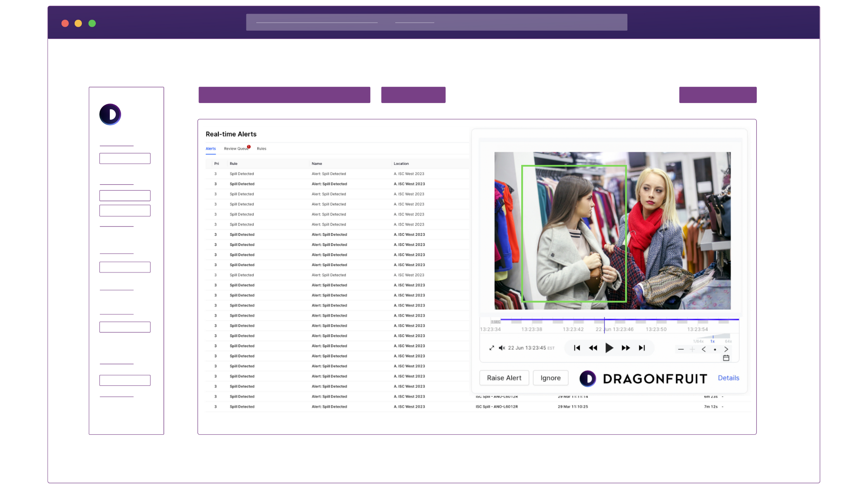Adjust the playback speed ramp slider
Screen dimensions: 868x488
(x=713, y=337)
